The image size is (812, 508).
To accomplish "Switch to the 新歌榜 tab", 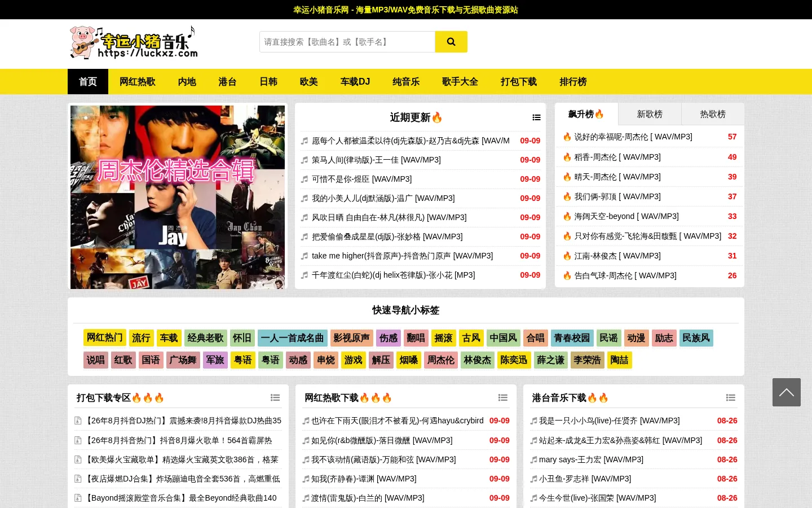I will (650, 114).
